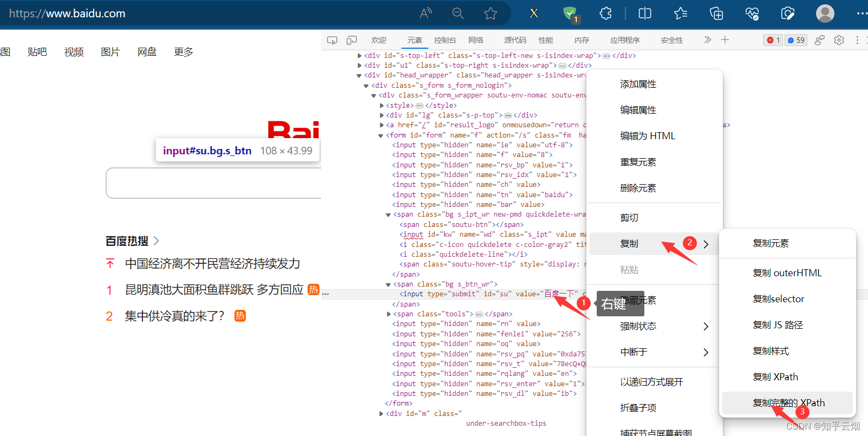Image resolution: width=868 pixels, height=436 pixels.
Task: Choose 以递归方式展开 menu item
Action: point(655,382)
